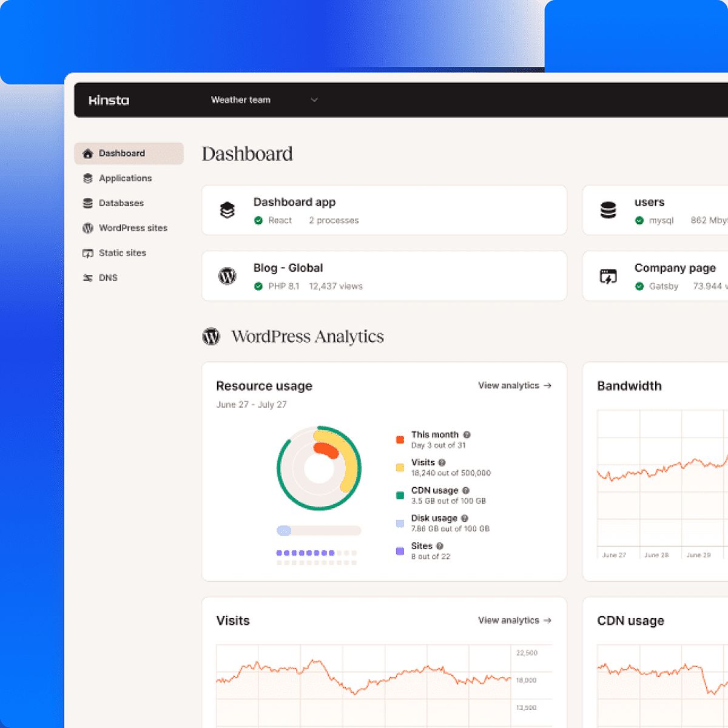Click the Resource usage card title

[x=264, y=386]
